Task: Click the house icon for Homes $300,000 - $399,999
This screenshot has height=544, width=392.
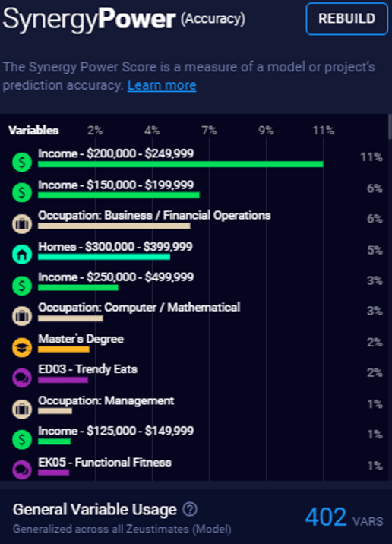Action: (22, 255)
